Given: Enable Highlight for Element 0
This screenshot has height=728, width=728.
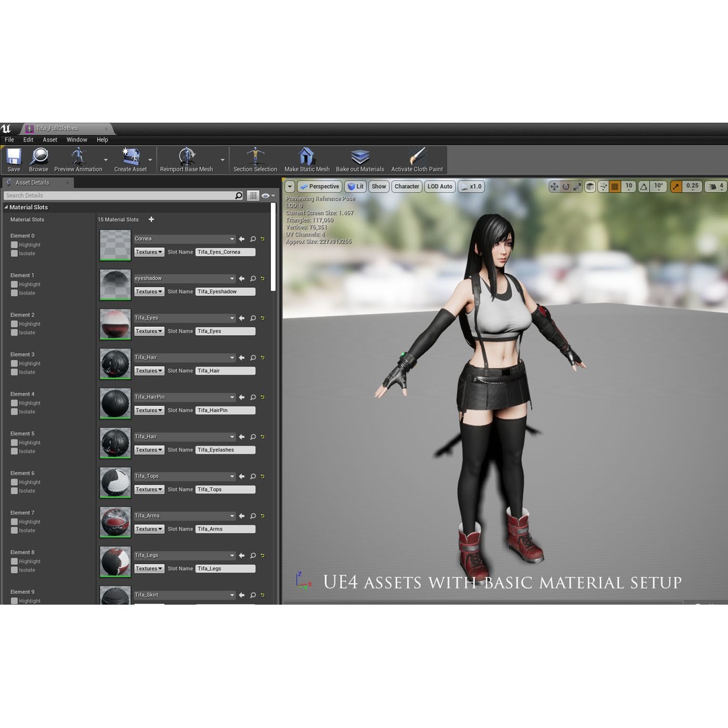Looking at the screenshot, I should pyautogui.click(x=14, y=245).
